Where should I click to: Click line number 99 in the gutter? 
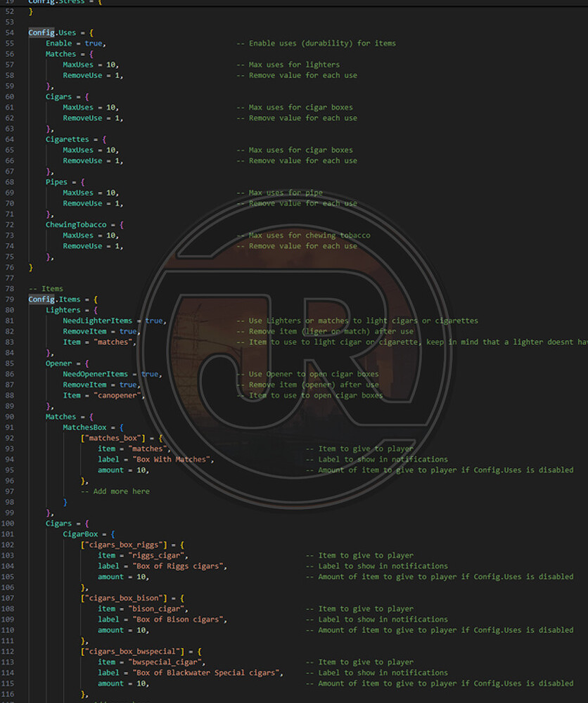(x=9, y=513)
